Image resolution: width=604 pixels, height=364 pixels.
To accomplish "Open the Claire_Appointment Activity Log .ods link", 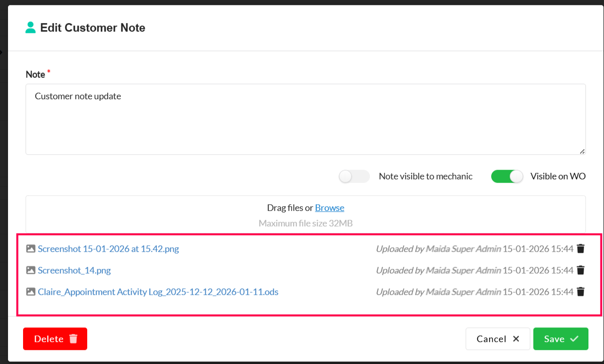I will pos(158,291).
